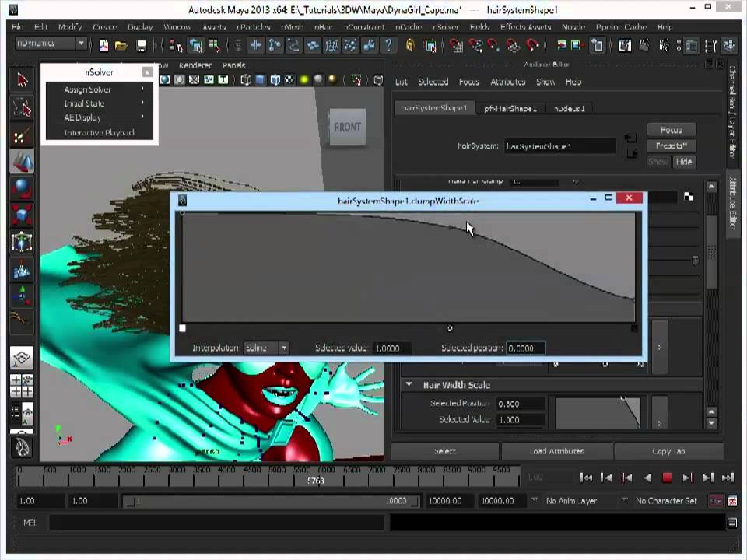Click the Select by hierarchy mode icon
Image resolution: width=747 pixels, height=560 pixels.
176,46
